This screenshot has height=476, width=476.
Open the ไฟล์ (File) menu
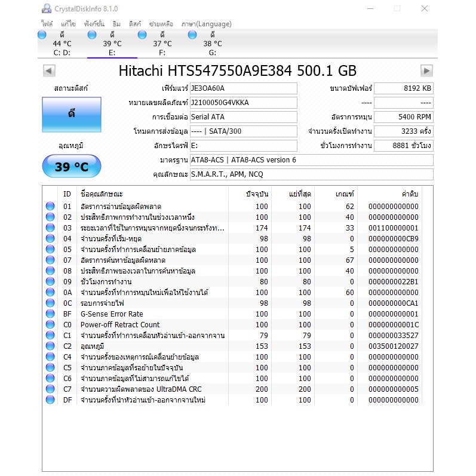click(x=47, y=24)
